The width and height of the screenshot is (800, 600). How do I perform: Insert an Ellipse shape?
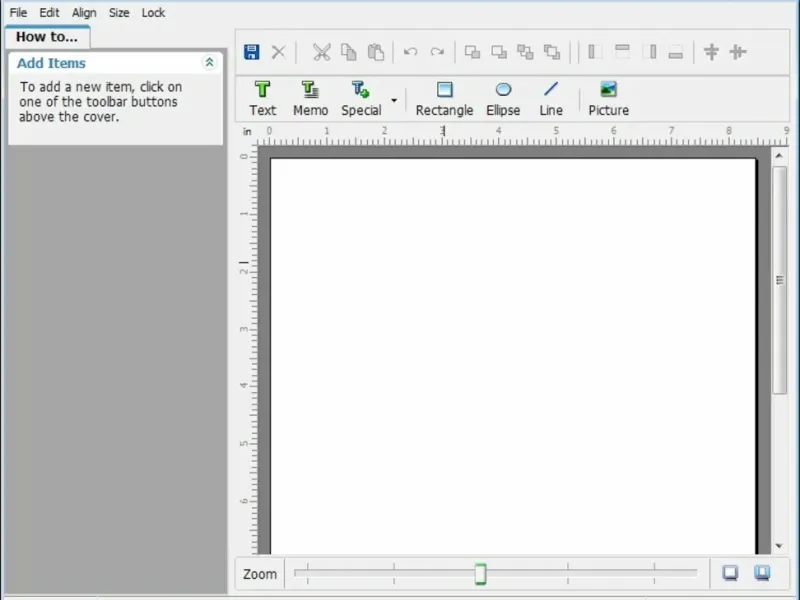click(503, 99)
